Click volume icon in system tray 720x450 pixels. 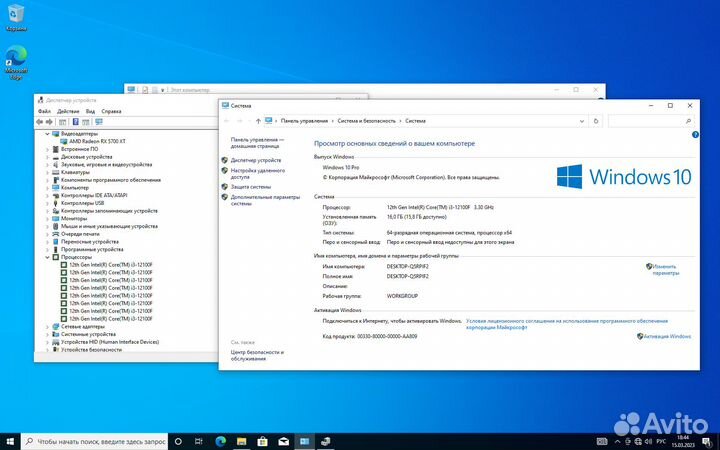tap(648, 442)
